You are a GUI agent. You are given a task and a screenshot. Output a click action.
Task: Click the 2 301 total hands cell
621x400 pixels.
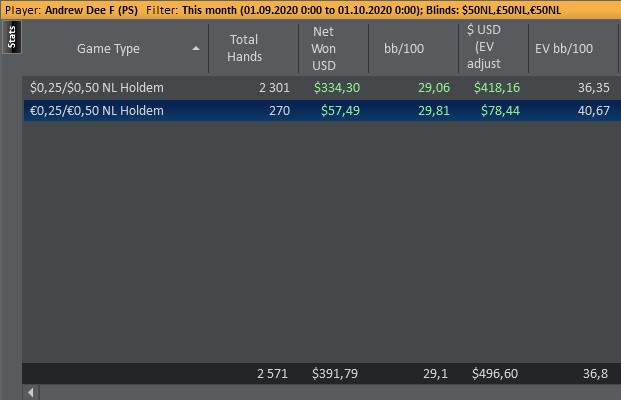pos(272,88)
